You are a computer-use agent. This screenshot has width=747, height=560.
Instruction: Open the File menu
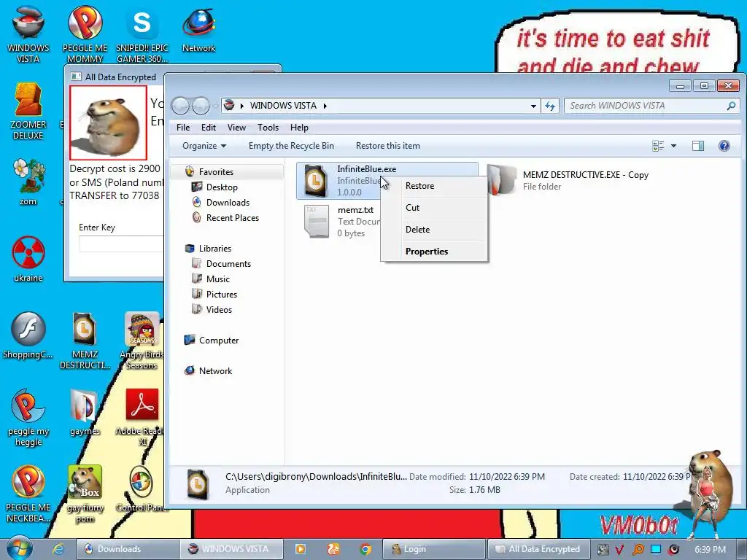pos(183,128)
